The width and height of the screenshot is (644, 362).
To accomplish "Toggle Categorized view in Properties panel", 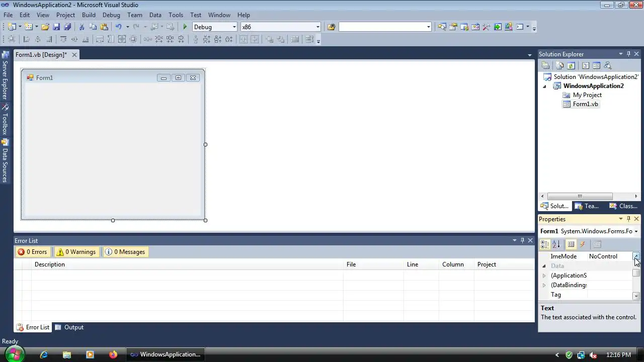I will pos(544,244).
